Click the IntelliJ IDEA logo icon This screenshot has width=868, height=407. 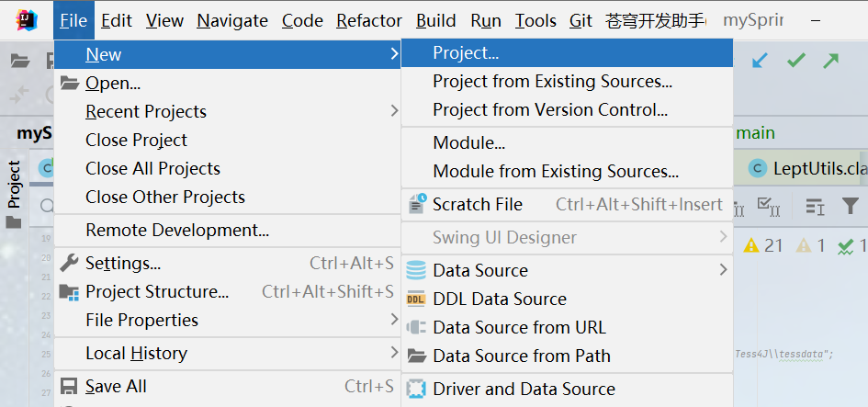click(x=26, y=20)
